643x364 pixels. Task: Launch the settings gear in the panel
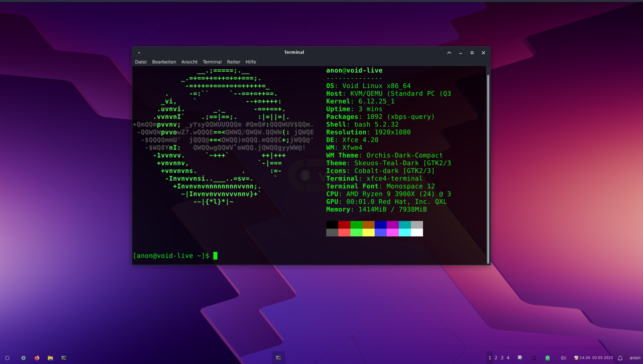(x=23, y=358)
